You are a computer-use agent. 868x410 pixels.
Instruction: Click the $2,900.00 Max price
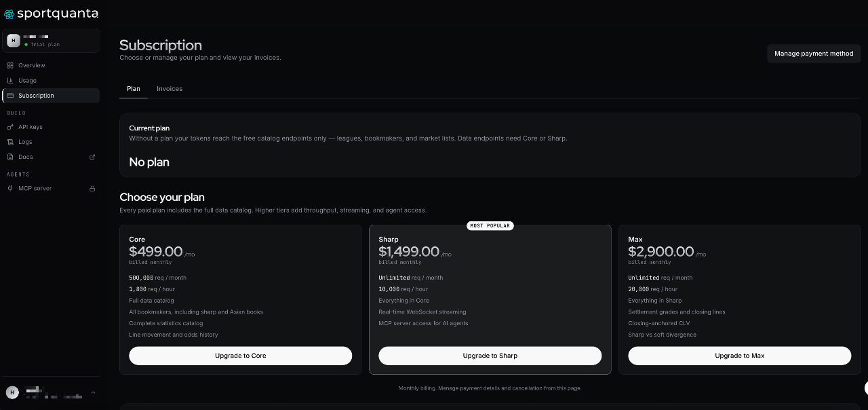[x=661, y=252]
